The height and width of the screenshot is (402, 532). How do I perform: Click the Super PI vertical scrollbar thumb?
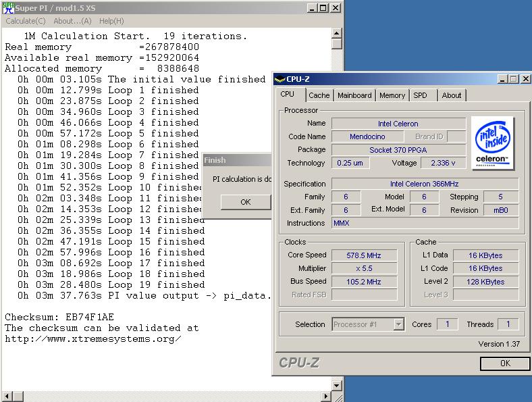[x=336, y=44]
